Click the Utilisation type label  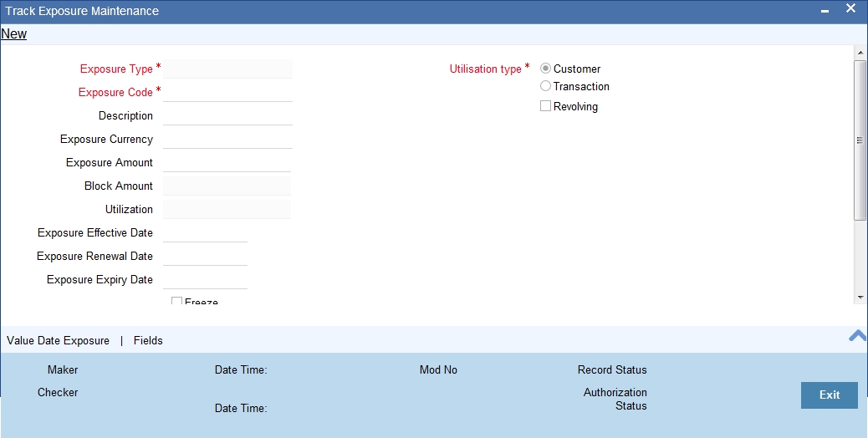pos(486,69)
